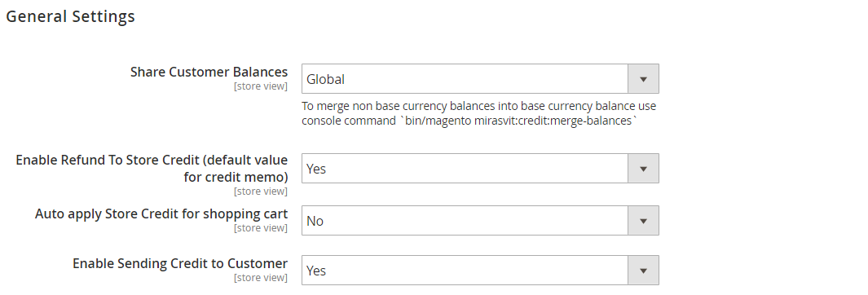The image size is (868, 295).
Task: Click store view scope under Share Customer Balances
Action: point(261,86)
